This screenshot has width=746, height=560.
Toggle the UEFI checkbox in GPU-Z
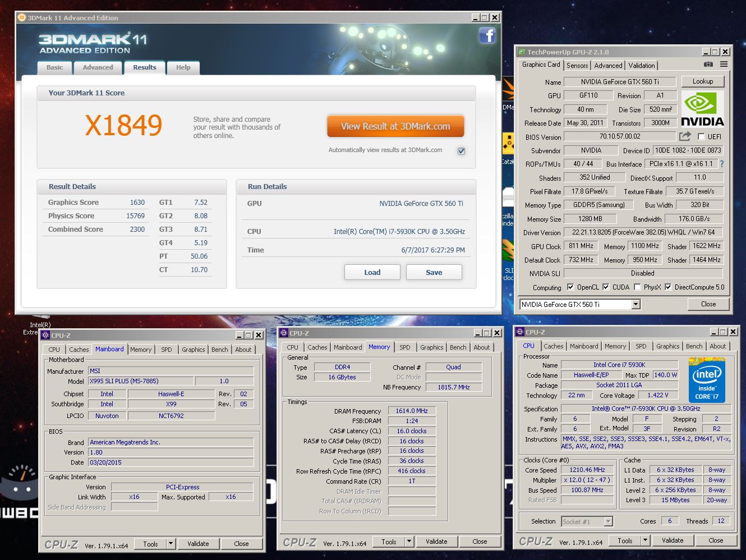click(701, 136)
